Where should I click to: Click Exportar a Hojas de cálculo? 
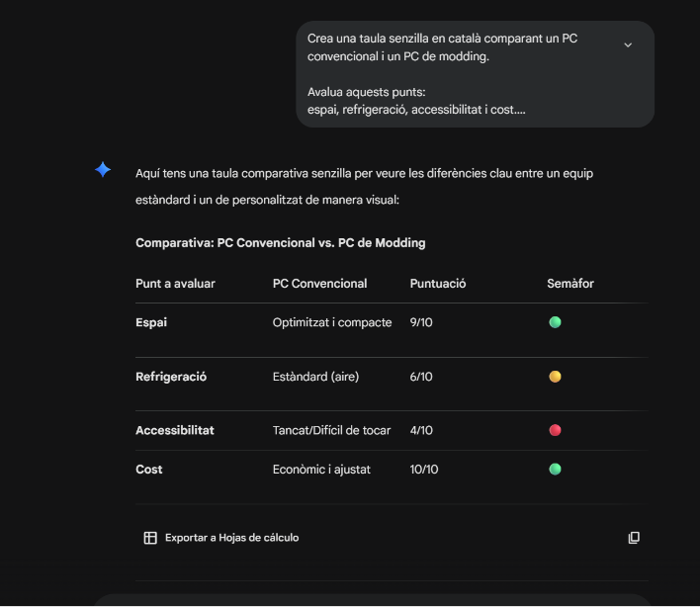click(x=231, y=538)
